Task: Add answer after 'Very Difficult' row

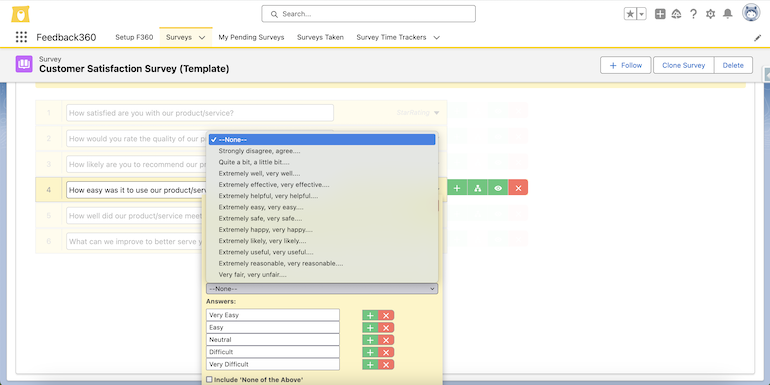Action: click(x=370, y=364)
